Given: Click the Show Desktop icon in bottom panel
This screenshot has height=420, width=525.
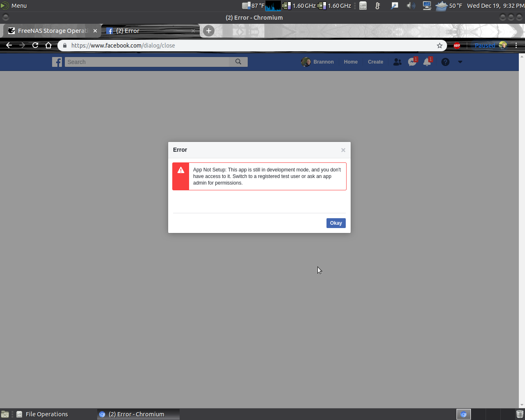Looking at the screenshot, I should pyautogui.click(x=5, y=414).
